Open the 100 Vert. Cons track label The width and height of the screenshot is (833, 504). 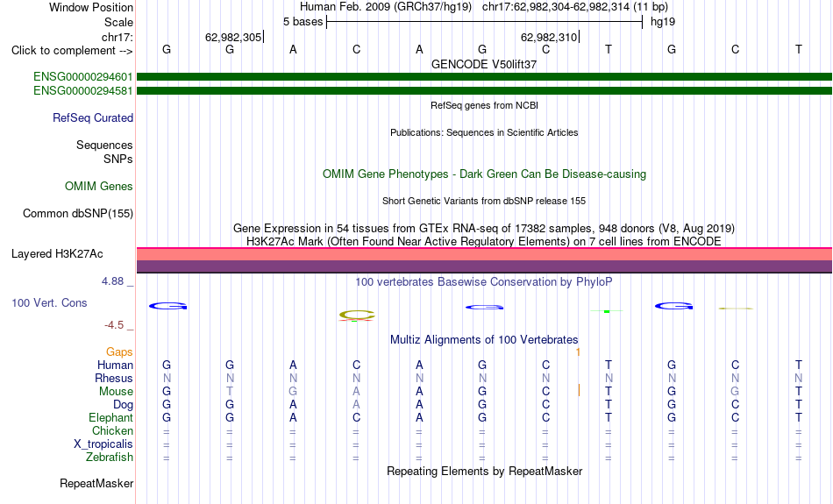pos(49,302)
